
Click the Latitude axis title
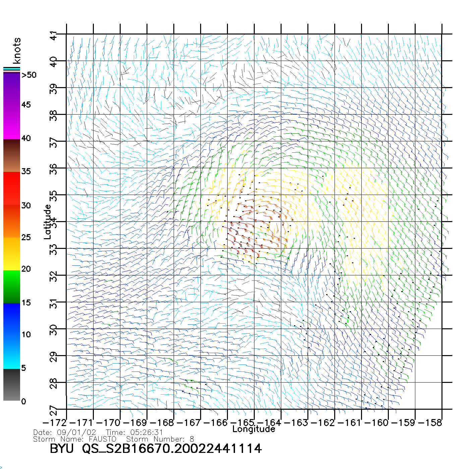48,222
